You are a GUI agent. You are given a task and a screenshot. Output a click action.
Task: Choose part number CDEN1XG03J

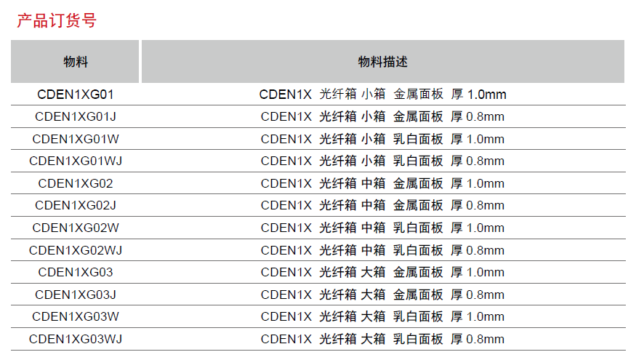(x=75, y=295)
